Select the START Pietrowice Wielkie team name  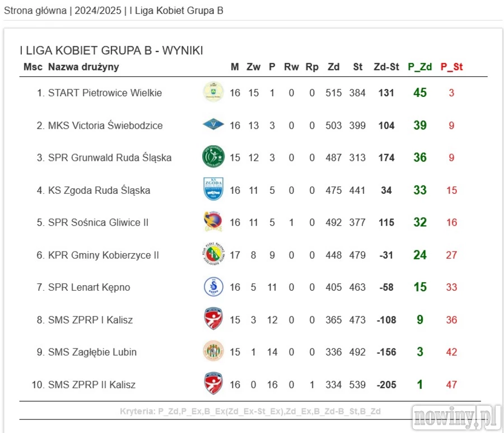click(x=105, y=93)
